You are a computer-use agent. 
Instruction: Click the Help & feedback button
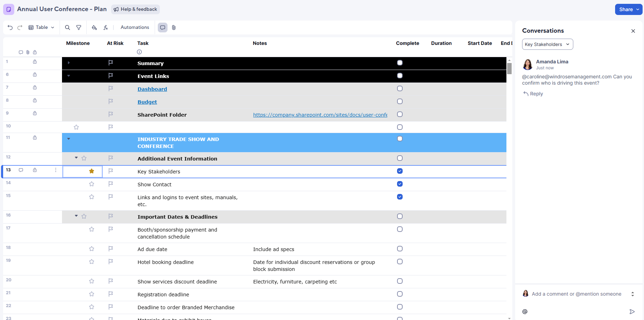point(135,9)
